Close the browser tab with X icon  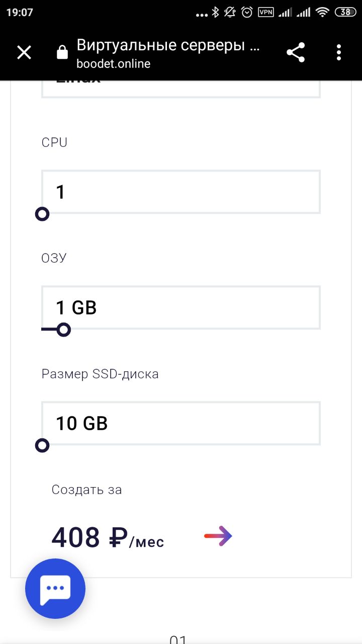(24, 52)
